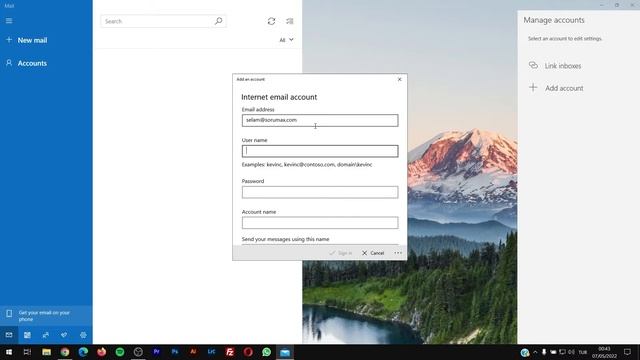Open Photoshop from the taskbar
This screenshot has width=640, height=360.
coord(175,352)
